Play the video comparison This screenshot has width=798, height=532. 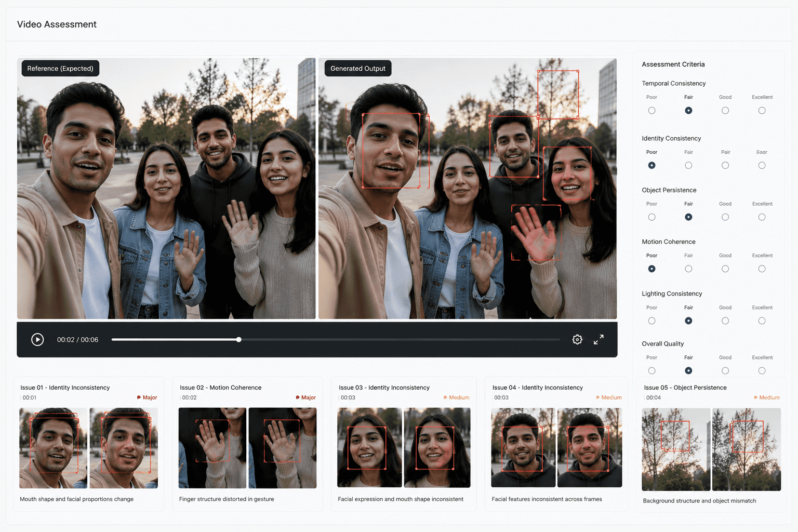pos(37,339)
